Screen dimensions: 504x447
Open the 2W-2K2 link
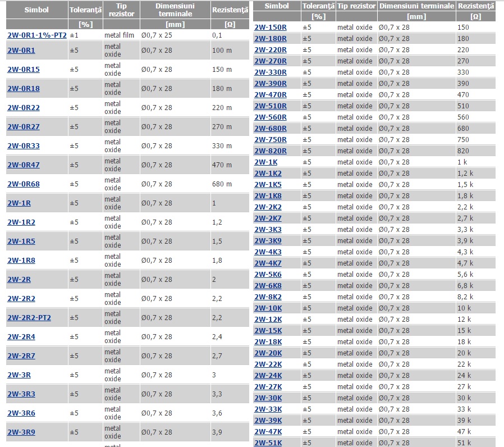tap(268, 207)
